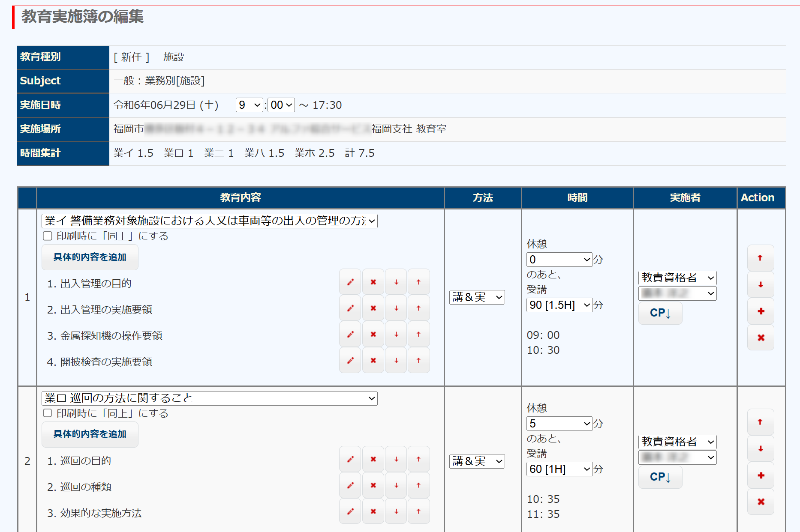Add a row with row 1 plus icon

click(761, 311)
